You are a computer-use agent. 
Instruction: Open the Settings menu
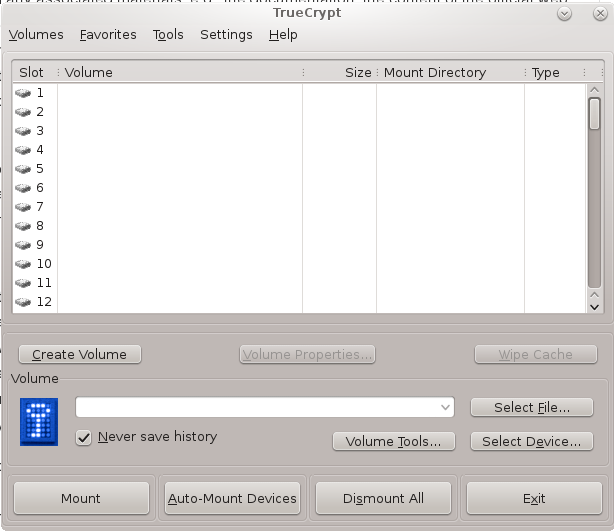point(226,35)
